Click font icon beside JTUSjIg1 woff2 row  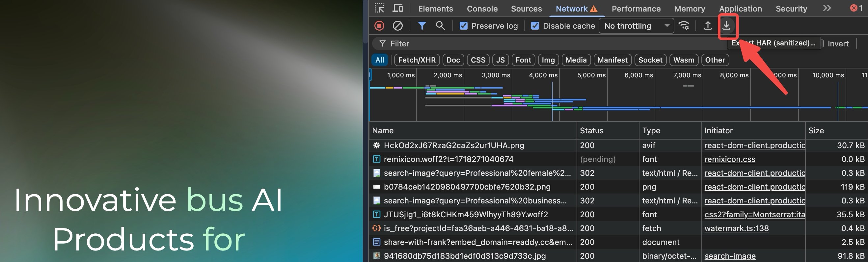(x=377, y=215)
